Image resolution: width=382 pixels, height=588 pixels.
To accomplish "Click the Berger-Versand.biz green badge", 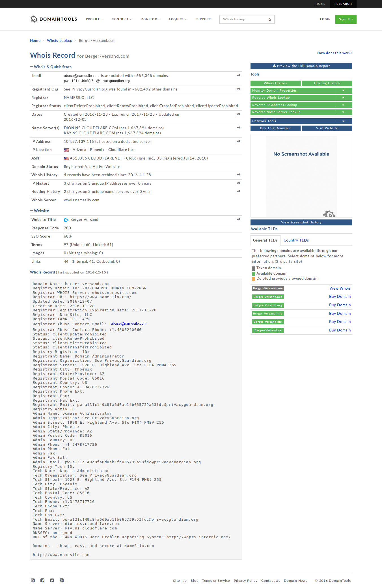I will (268, 322).
